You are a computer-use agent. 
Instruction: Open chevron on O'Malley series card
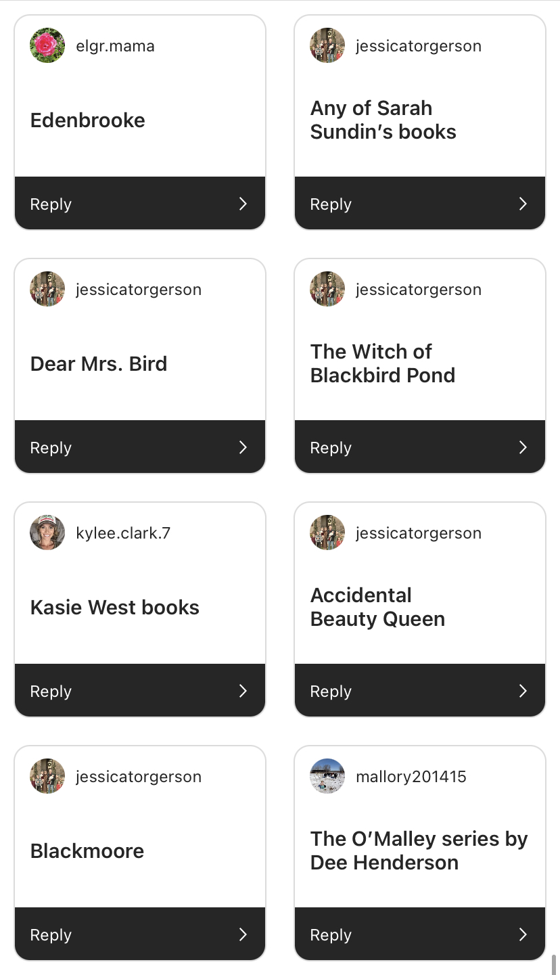[x=523, y=934]
